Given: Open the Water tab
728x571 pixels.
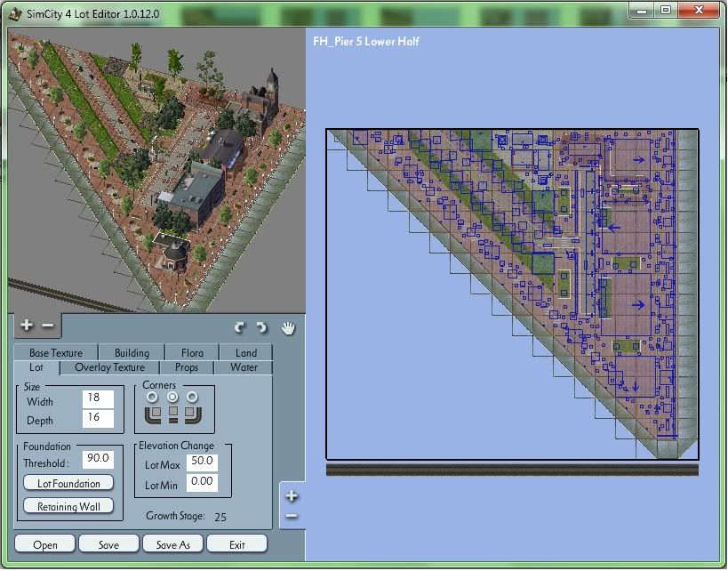Looking at the screenshot, I should tap(244, 367).
